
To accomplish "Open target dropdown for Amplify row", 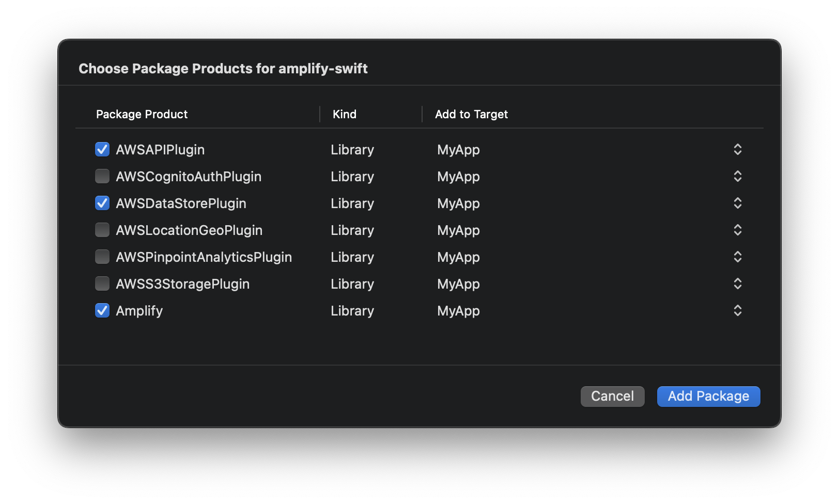I will 738,310.
